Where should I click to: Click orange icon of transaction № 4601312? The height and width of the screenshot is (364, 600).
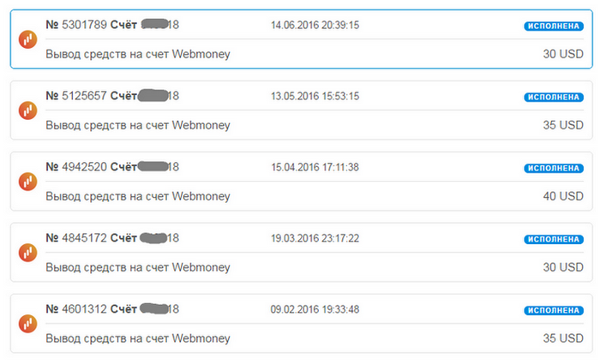tap(28, 324)
